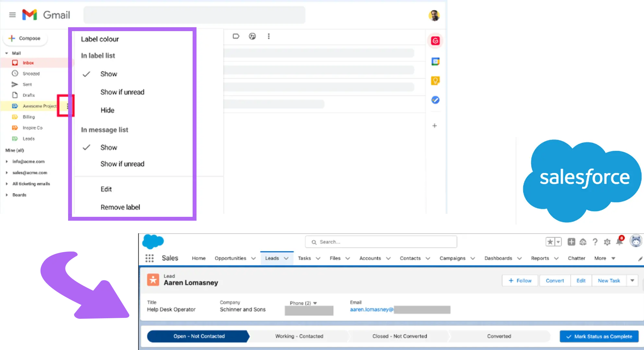Open Global Actions plus icon
Viewport: 644px width, 350px height.
tap(571, 242)
